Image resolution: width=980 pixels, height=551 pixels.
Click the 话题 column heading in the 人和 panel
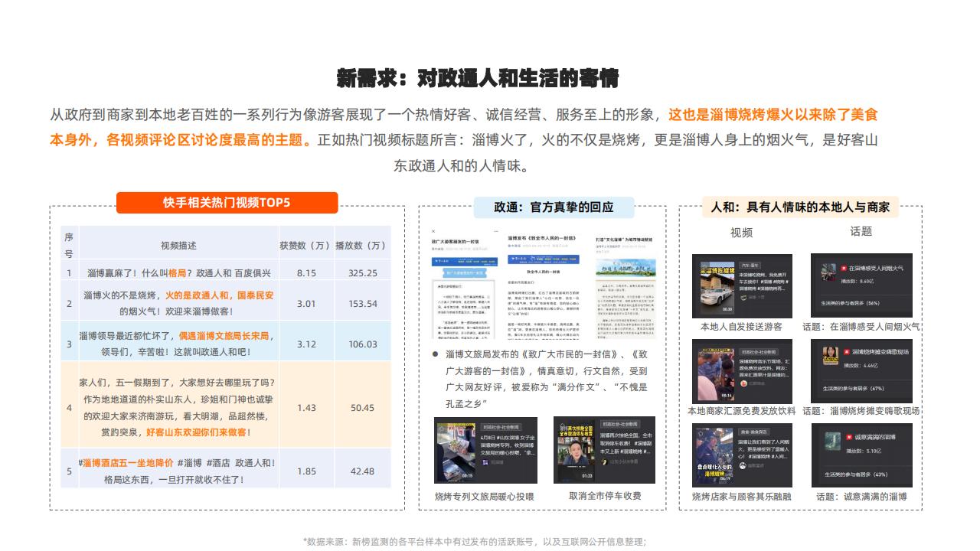pyautogui.click(x=861, y=231)
